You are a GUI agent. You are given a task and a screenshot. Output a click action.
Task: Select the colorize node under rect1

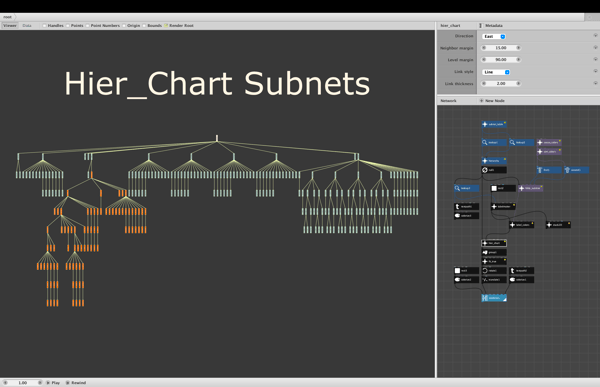coord(466,280)
